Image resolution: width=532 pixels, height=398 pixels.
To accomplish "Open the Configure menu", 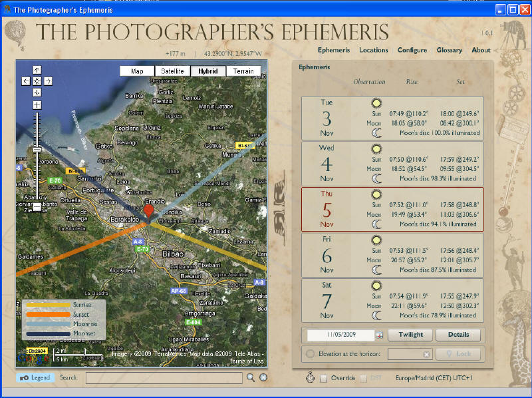I will point(412,50).
